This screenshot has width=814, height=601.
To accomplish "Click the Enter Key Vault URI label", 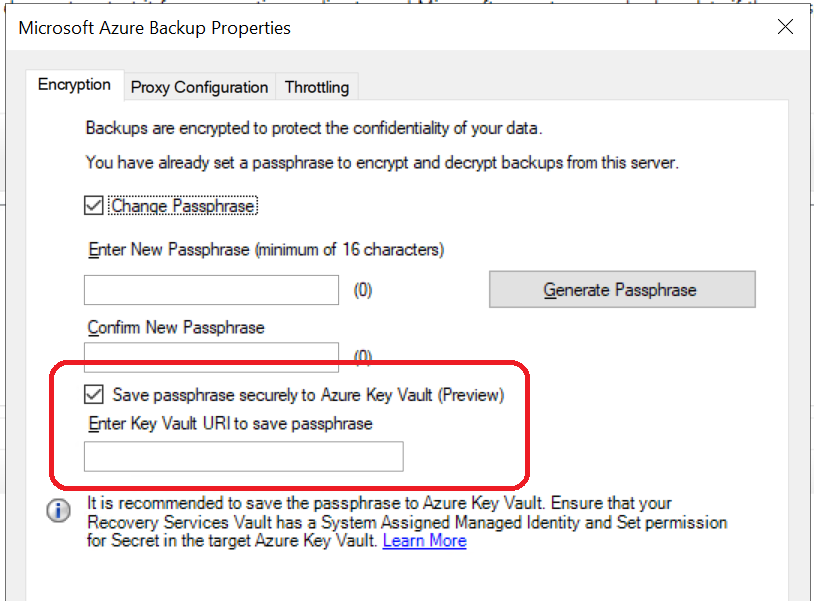I will coord(230,424).
